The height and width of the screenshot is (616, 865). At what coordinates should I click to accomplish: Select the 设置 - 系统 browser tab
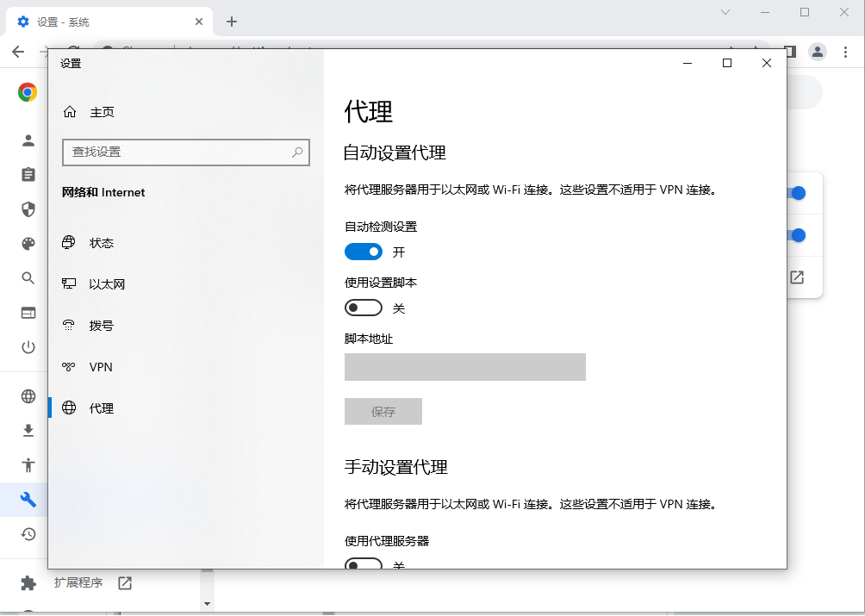pyautogui.click(x=109, y=22)
